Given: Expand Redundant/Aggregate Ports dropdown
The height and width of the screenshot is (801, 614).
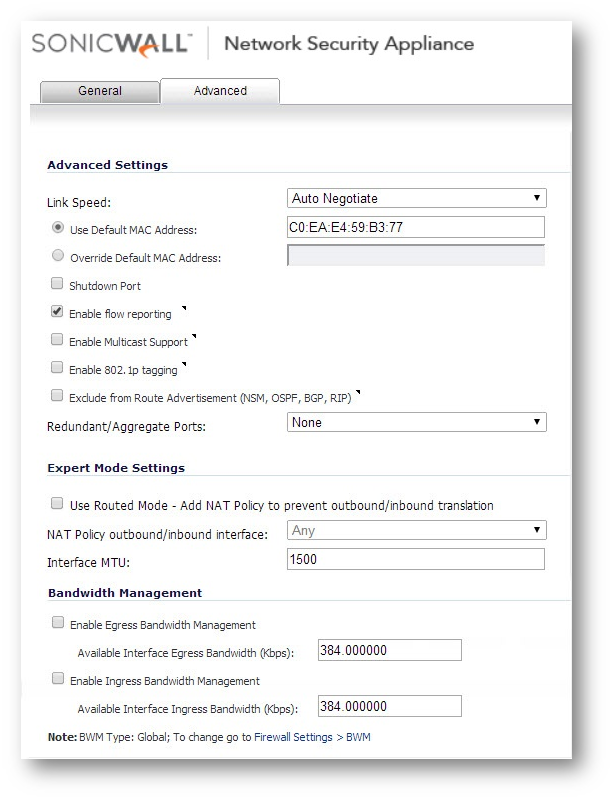Looking at the screenshot, I should coord(416,422).
